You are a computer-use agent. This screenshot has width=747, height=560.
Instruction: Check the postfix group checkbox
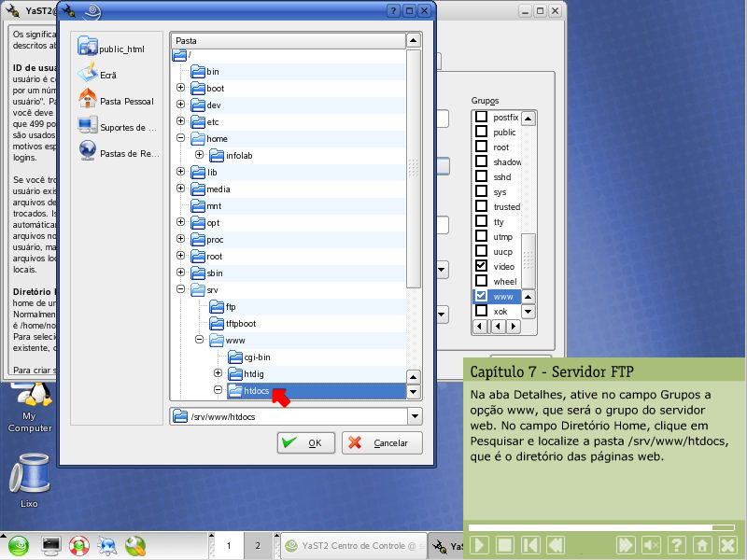(482, 118)
